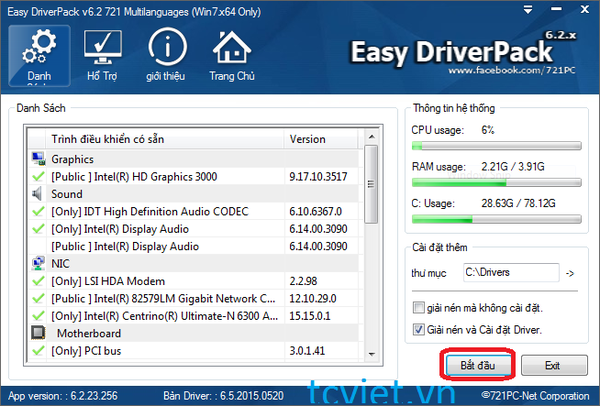
Task: Click the Graphics category monitor icon
Action: point(38,159)
